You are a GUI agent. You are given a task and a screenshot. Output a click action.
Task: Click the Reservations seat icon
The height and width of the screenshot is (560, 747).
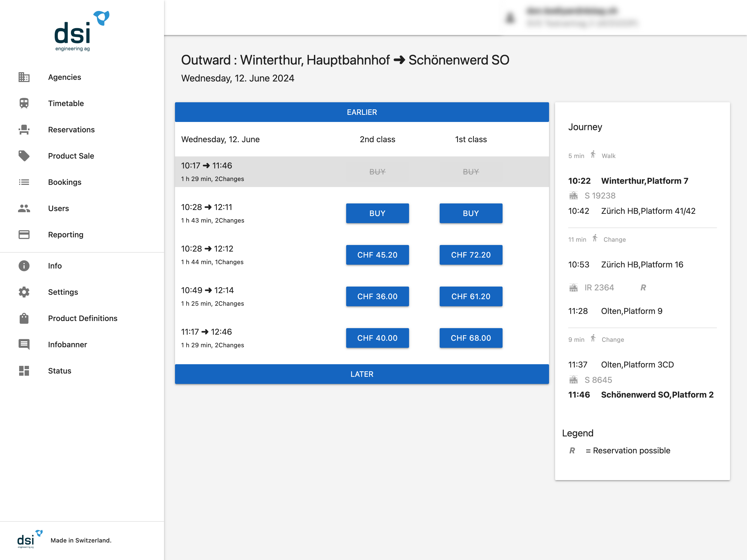(x=24, y=130)
